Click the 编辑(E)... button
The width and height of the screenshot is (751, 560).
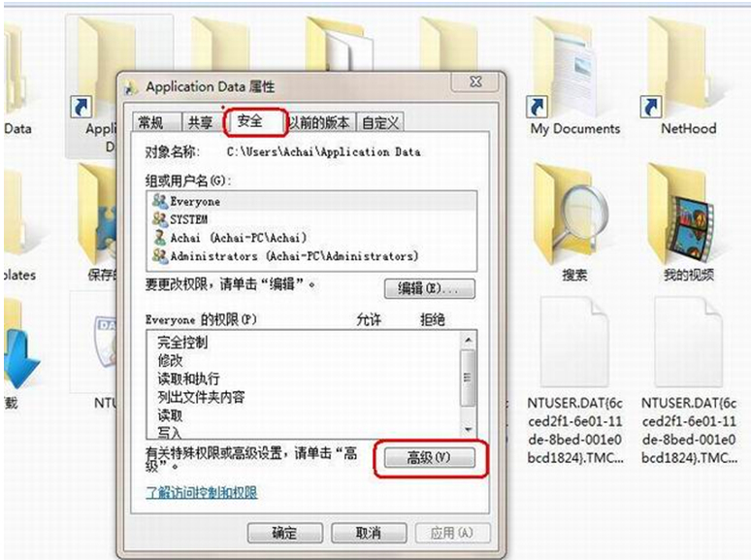(x=430, y=289)
